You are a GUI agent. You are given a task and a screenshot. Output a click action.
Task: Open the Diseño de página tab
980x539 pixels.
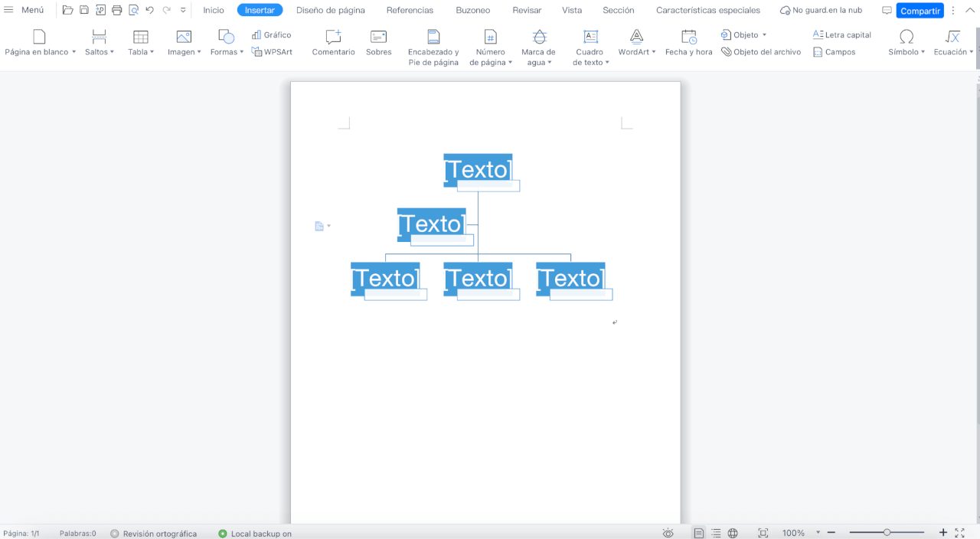tap(331, 10)
